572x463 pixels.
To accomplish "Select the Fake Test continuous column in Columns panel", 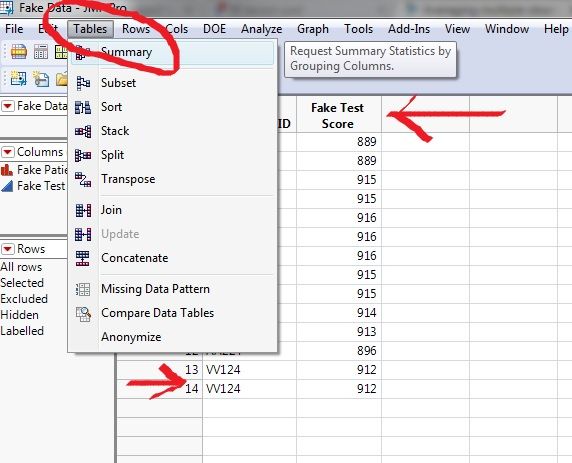I will (34, 186).
